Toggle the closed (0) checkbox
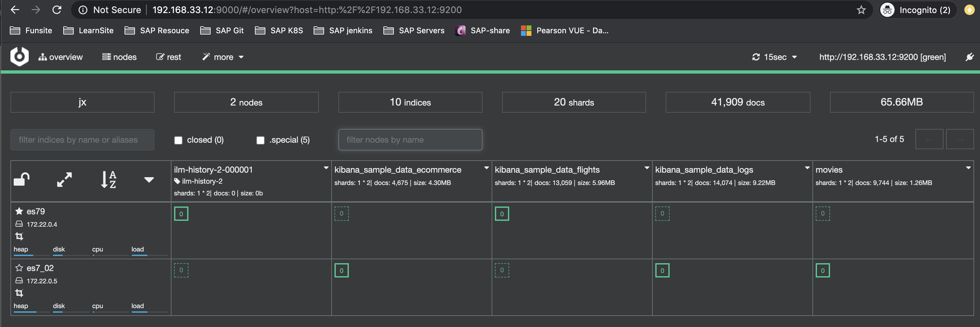The height and width of the screenshot is (327, 980). point(178,140)
